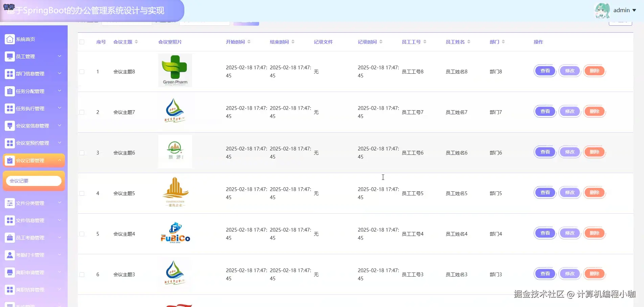Check the row for 会议主题5
Viewport: 644px width, 307px height.
(x=82, y=193)
